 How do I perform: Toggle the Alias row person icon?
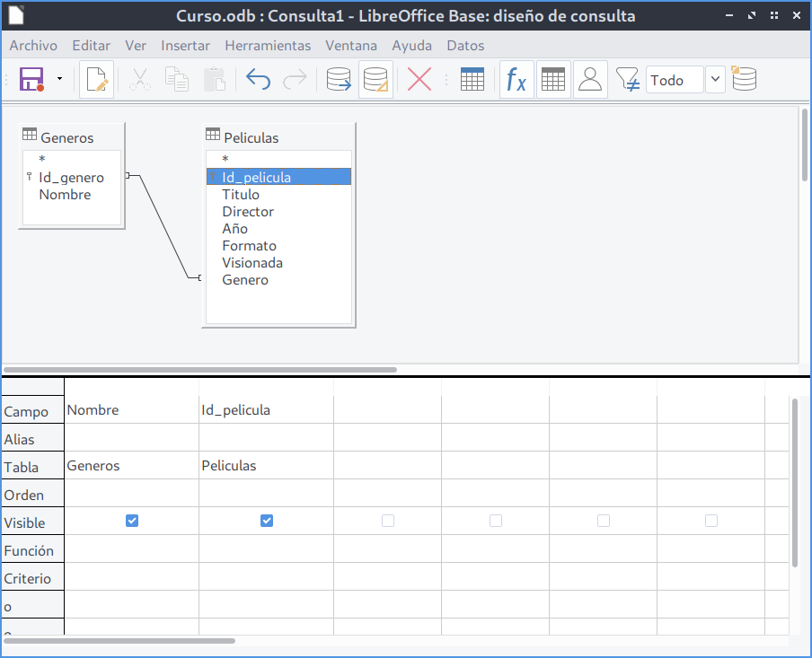[590, 80]
